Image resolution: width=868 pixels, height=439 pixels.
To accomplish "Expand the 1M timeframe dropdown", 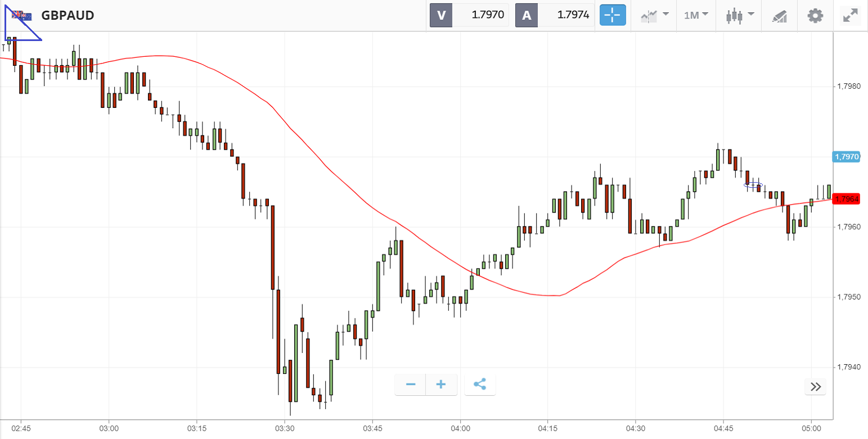I will (695, 15).
